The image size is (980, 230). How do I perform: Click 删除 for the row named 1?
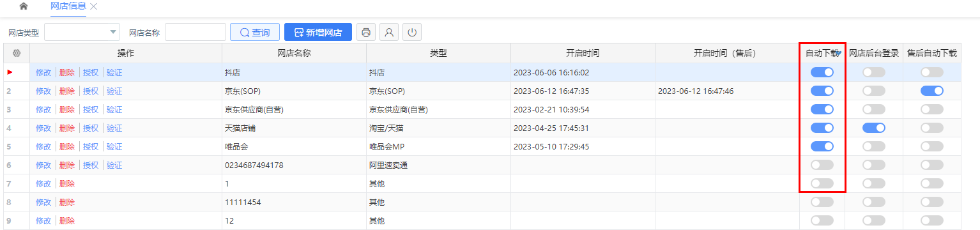67,184
